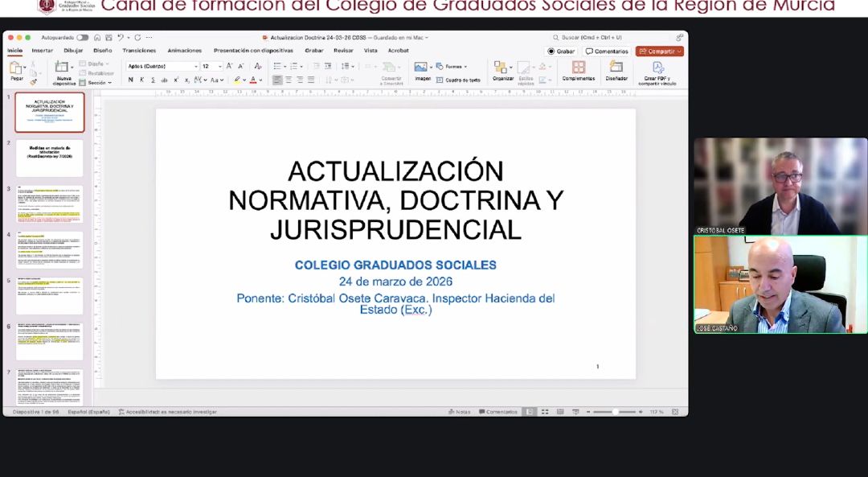This screenshot has height=477, width=868.
Task: Open the Diseñador panel
Action: pyautogui.click(x=616, y=68)
